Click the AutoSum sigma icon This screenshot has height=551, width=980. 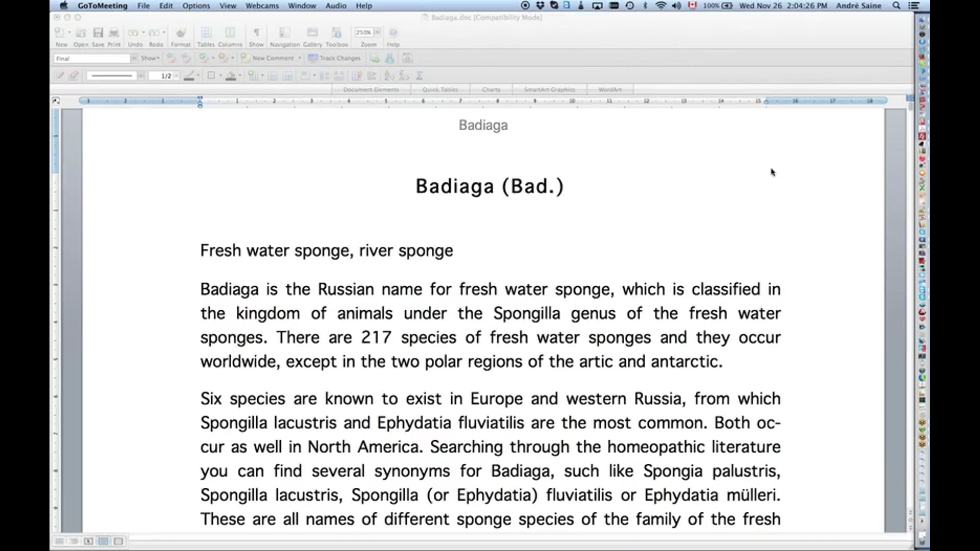click(419, 76)
